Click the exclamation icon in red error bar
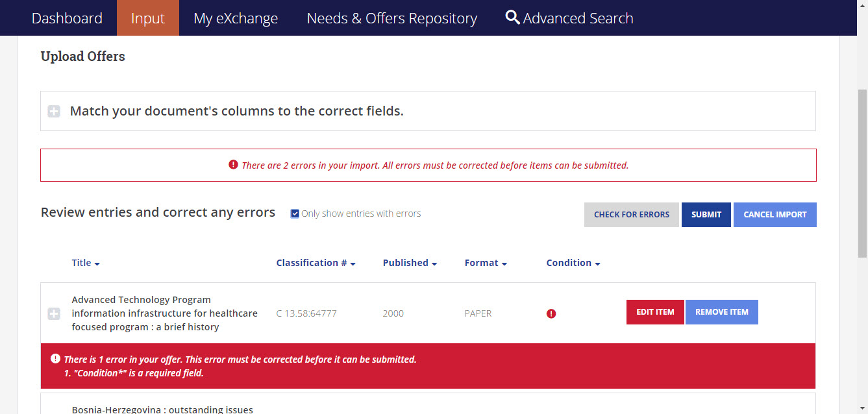 coord(55,359)
